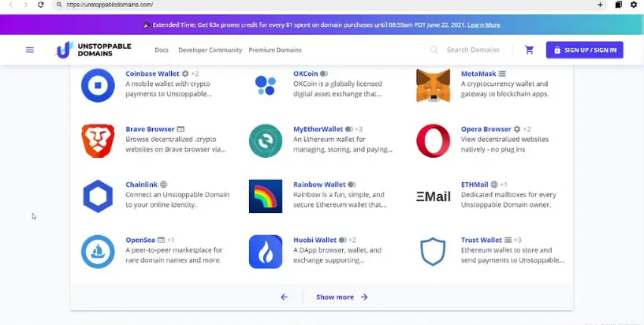Click the list icon beside MetaMask

(x=502, y=73)
